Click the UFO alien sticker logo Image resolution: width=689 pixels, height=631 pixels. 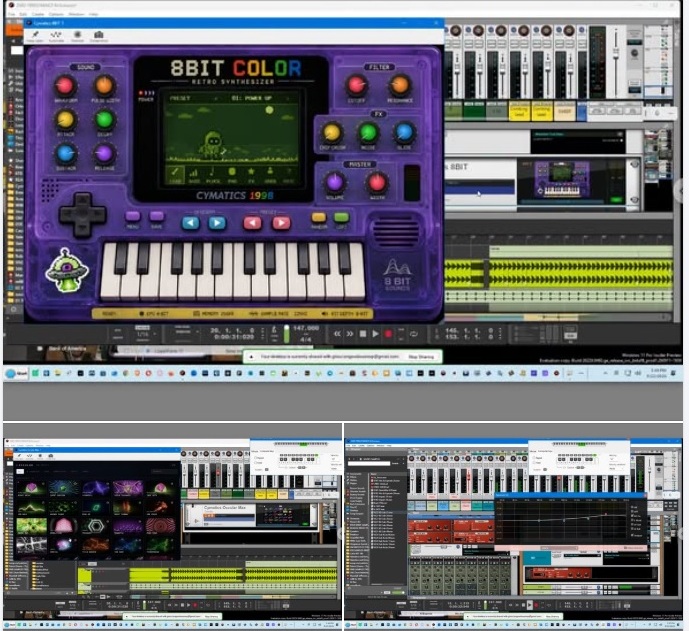point(67,271)
